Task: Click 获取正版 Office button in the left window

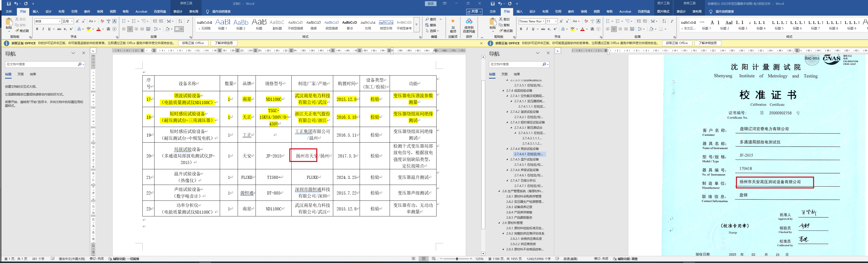Action: pyautogui.click(x=193, y=43)
